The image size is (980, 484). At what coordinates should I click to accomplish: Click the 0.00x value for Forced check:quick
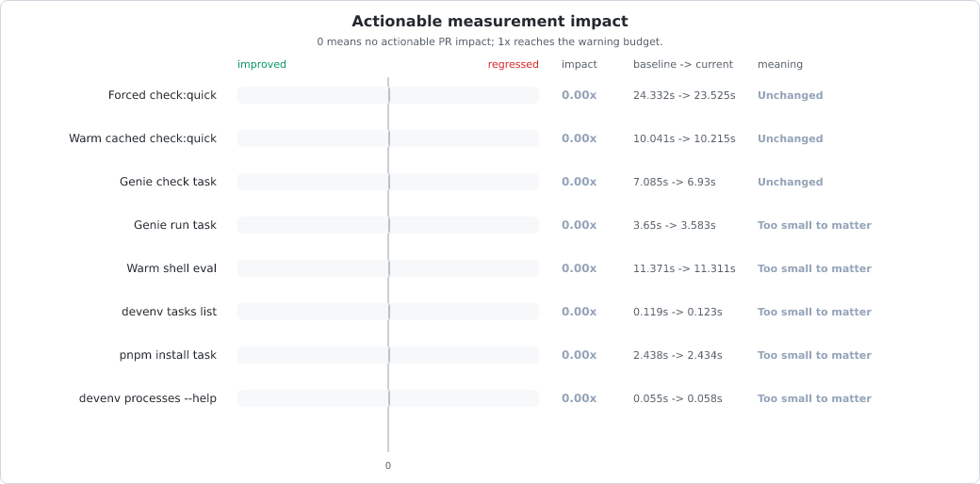tap(580, 95)
